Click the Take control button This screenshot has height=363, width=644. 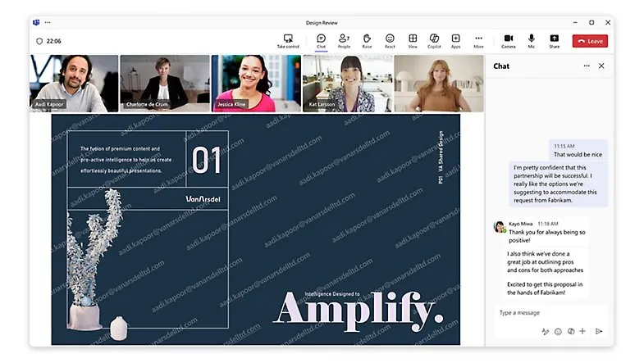click(288, 40)
